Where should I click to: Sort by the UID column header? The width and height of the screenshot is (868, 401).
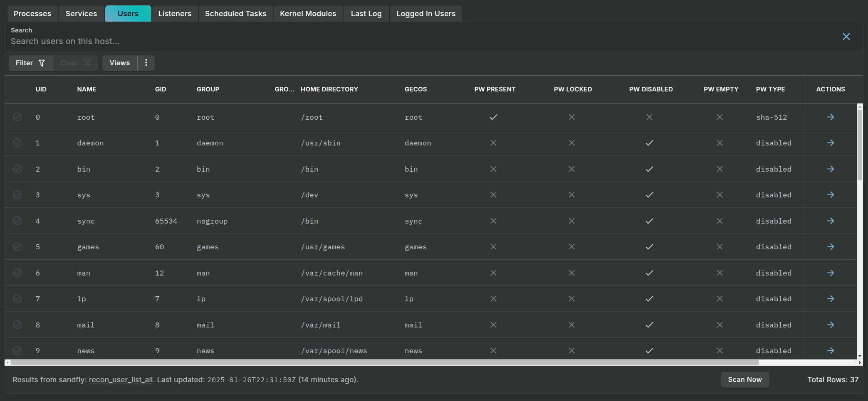tap(41, 89)
